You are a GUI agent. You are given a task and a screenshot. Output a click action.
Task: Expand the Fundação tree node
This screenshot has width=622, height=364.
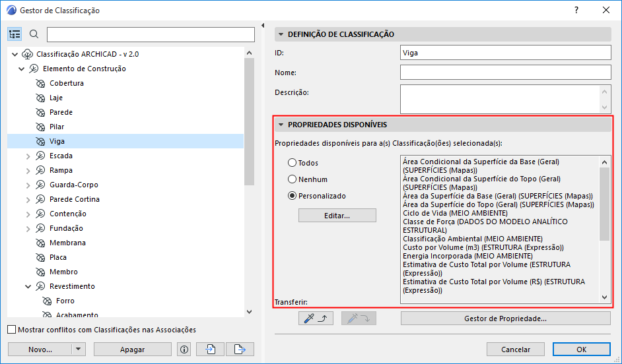coord(28,229)
